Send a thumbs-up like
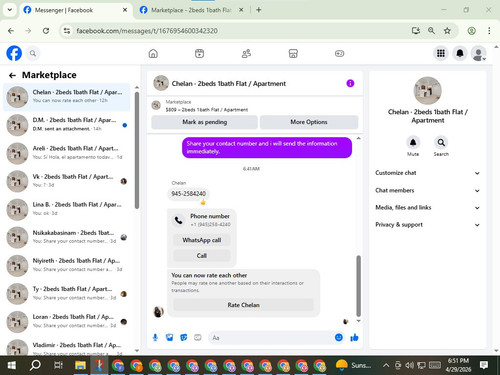 (x=354, y=338)
